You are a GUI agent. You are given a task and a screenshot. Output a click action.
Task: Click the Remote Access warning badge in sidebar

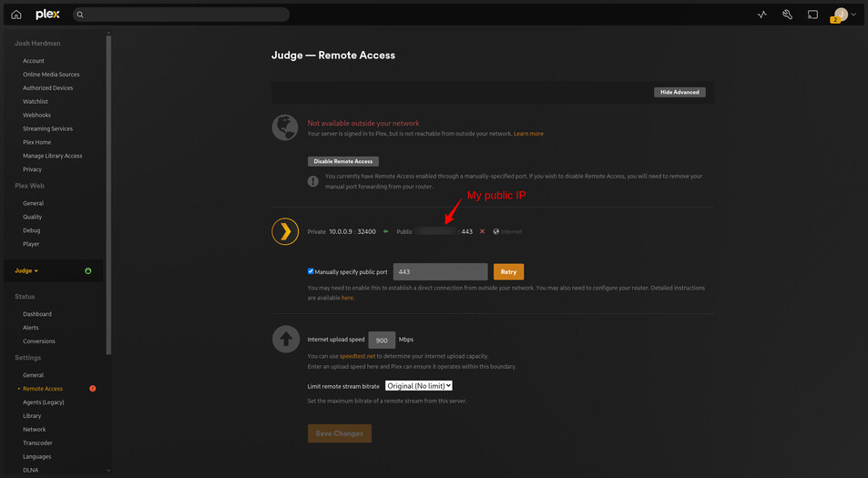[92, 389]
